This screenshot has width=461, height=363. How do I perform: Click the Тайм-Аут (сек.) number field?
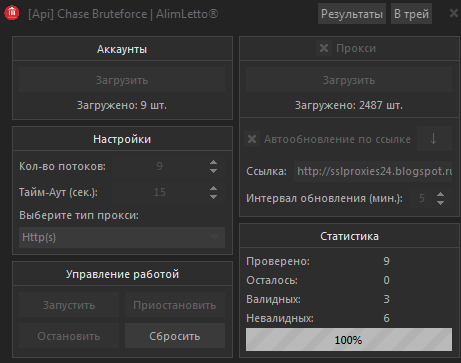tap(159, 192)
